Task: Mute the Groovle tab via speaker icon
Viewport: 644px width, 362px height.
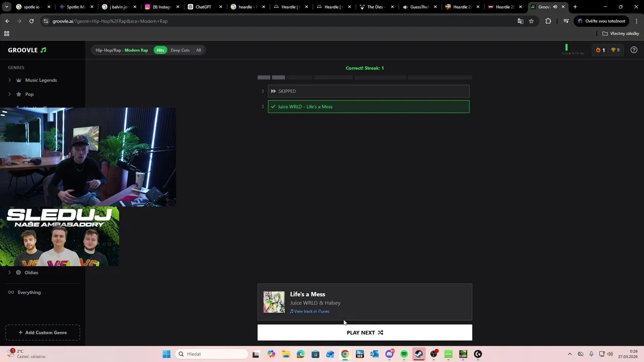Action: tap(555, 7)
